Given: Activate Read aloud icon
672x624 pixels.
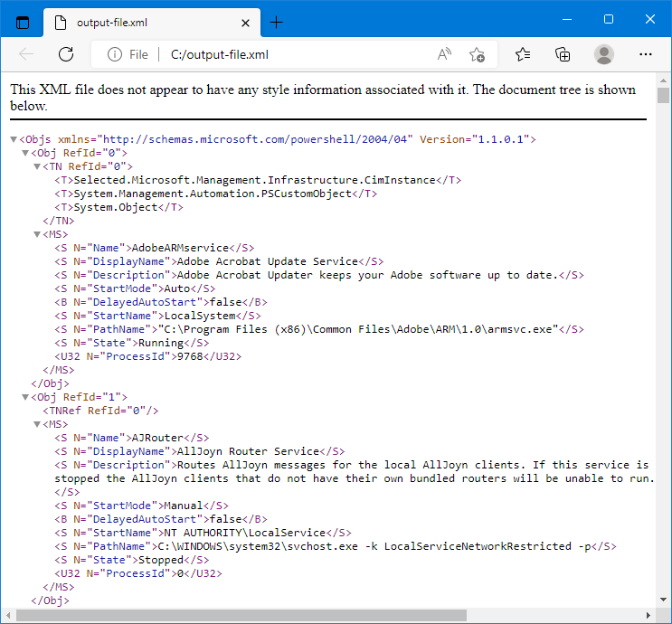Looking at the screenshot, I should click(x=444, y=54).
